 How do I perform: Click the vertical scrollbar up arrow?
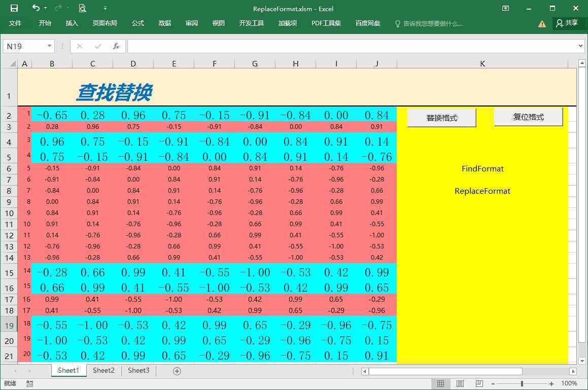(582, 63)
